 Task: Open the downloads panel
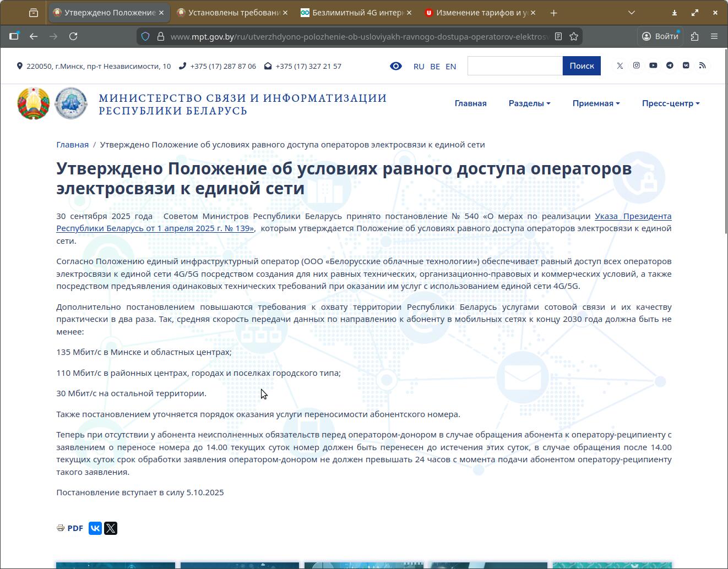675,12
